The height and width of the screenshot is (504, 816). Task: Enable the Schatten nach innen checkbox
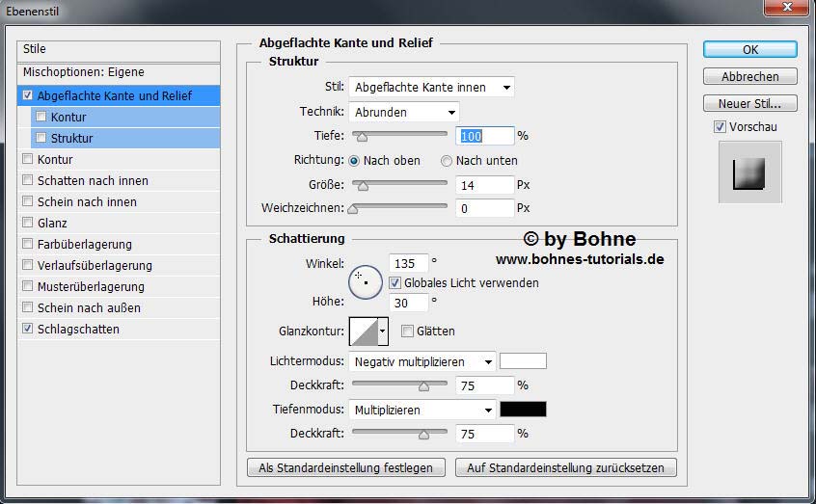point(28,181)
